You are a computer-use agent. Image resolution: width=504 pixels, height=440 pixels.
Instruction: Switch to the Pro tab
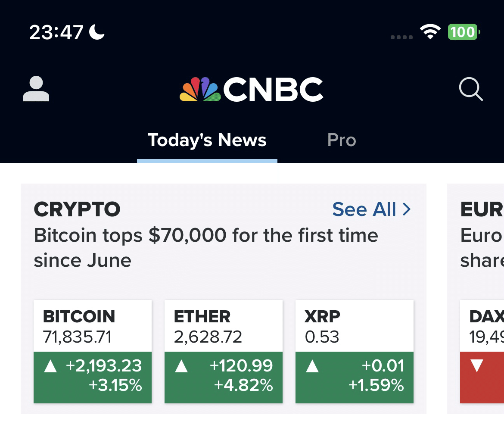click(x=341, y=140)
